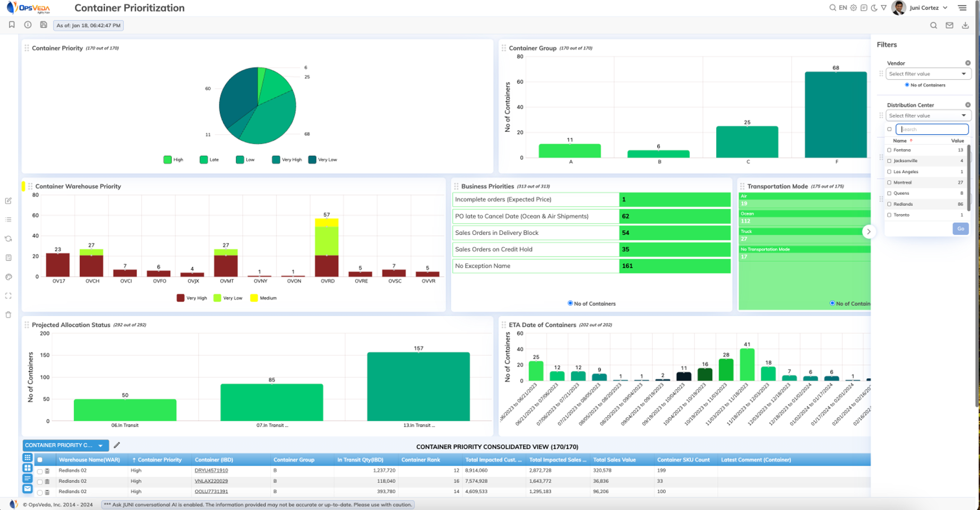Screen dimensions: 980x510
Task: Check the Montreal distribution center checkbox
Action: 890,183
